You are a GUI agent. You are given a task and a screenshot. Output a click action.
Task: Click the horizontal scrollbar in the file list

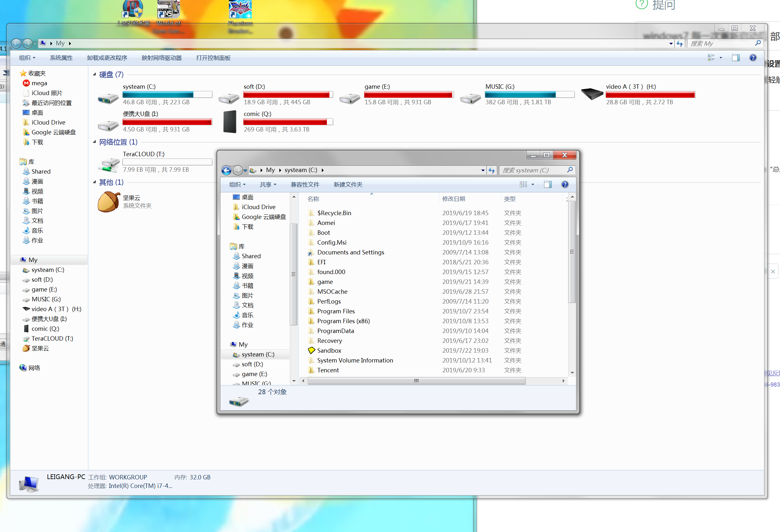click(x=416, y=381)
